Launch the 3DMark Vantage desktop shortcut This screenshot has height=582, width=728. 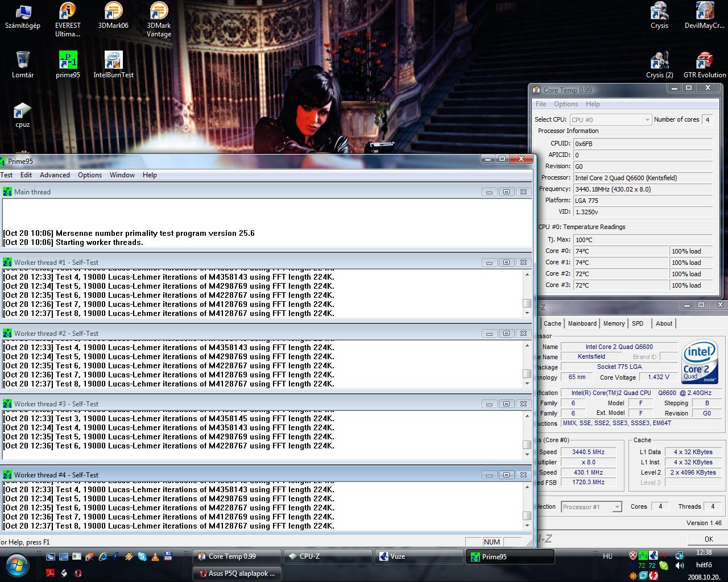click(159, 19)
